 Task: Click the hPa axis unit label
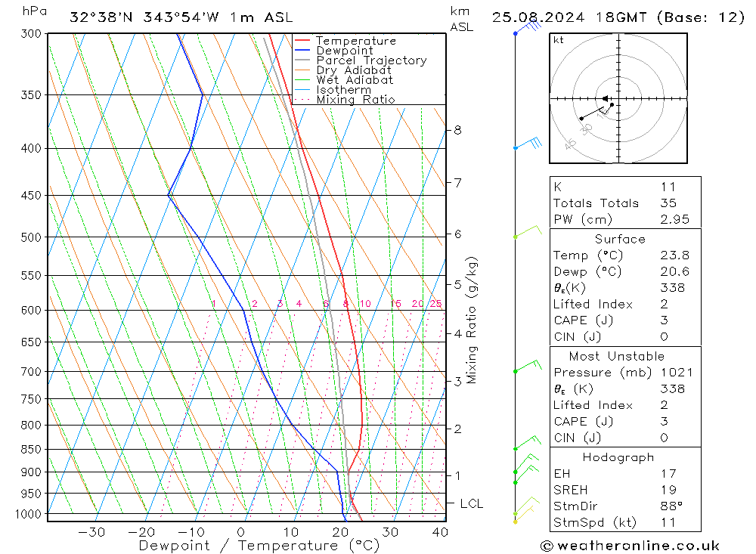click(35, 11)
